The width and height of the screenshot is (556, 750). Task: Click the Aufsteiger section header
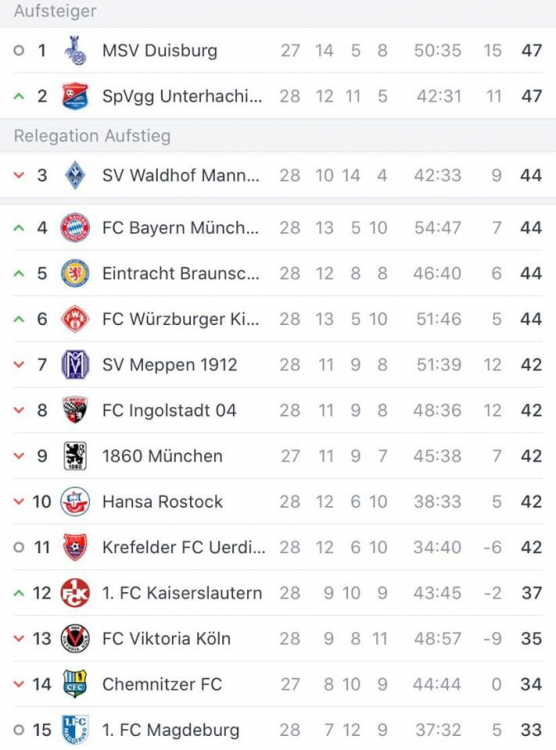[55, 11]
